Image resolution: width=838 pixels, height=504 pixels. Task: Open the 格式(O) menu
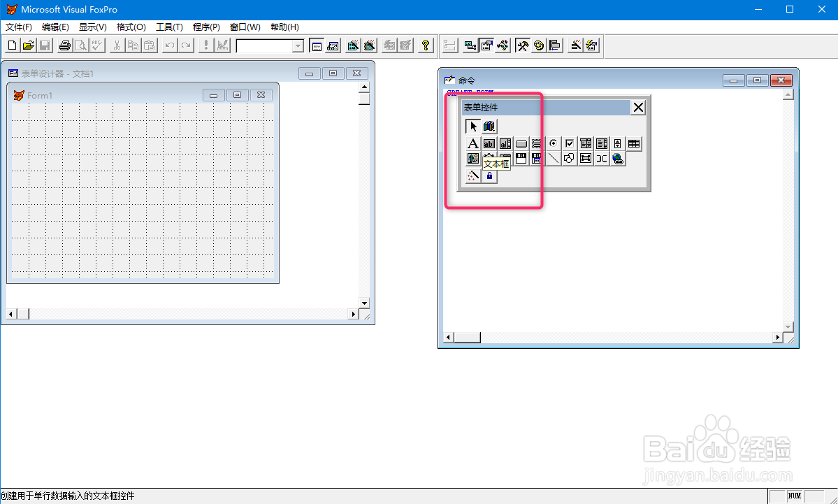pos(131,27)
